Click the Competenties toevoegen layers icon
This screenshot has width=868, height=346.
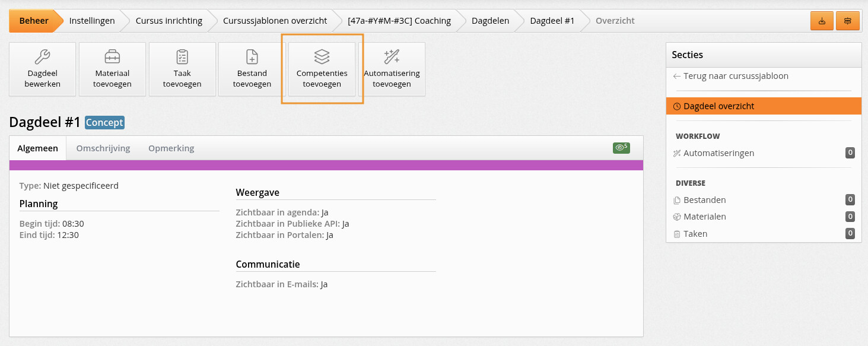[x=322, y=56]
